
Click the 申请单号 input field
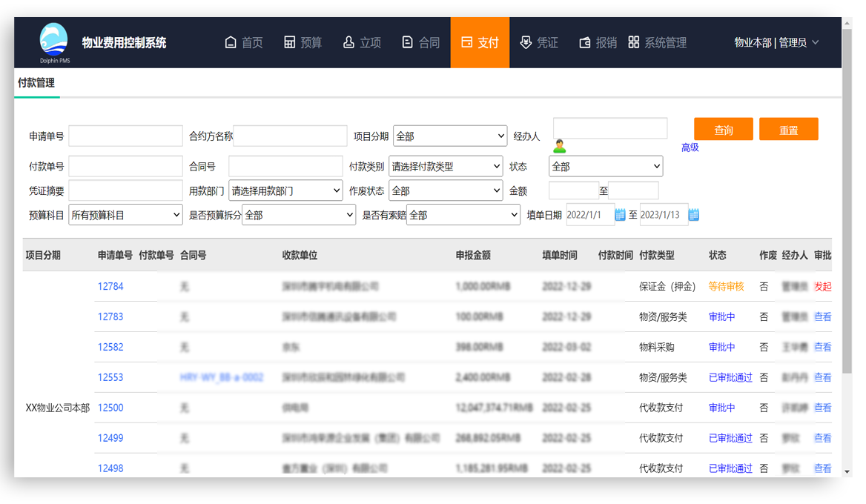click(125, 136)
